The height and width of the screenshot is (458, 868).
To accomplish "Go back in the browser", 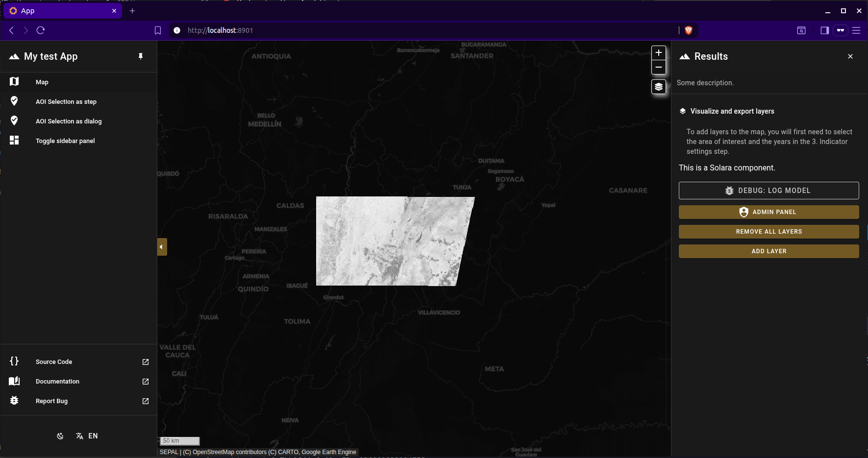I will (11, 30).
